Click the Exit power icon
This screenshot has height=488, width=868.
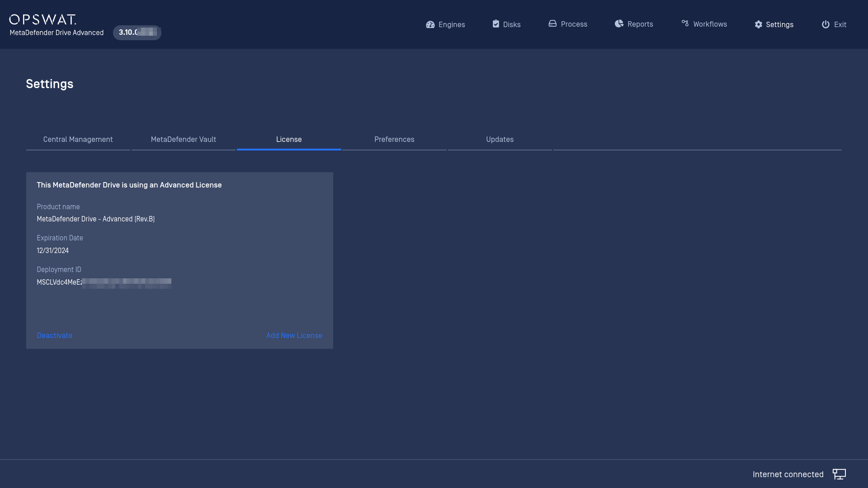click(826, 24)
